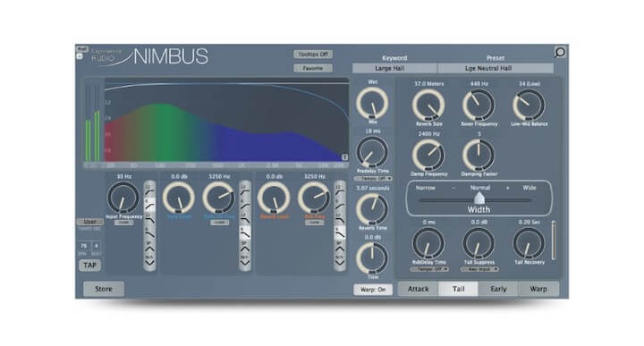
Task: Pick the 6 dB high-cut icon in Early filter strip
Action: click(245, 232)
